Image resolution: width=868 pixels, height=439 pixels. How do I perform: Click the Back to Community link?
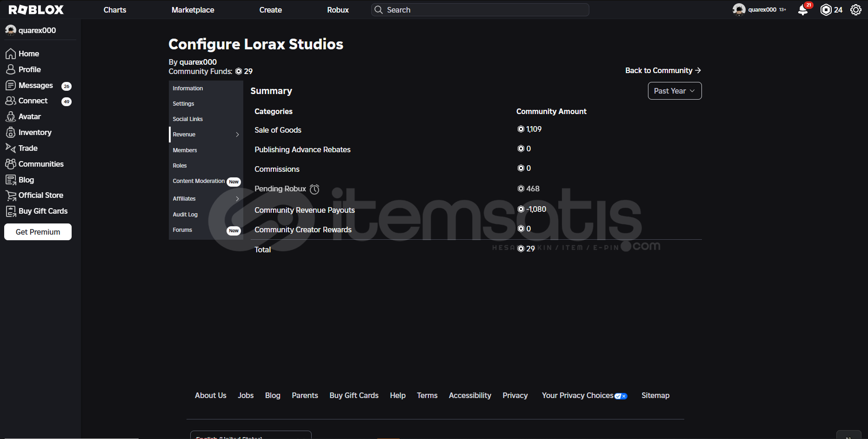pos(662,70)
